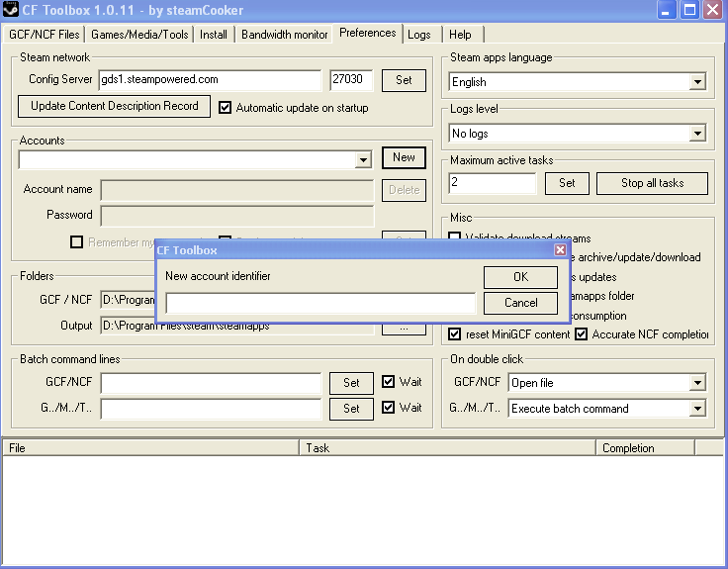This screenshot has width=728, height=569.
Task: Click the File column header
Action: pos(151,448)
